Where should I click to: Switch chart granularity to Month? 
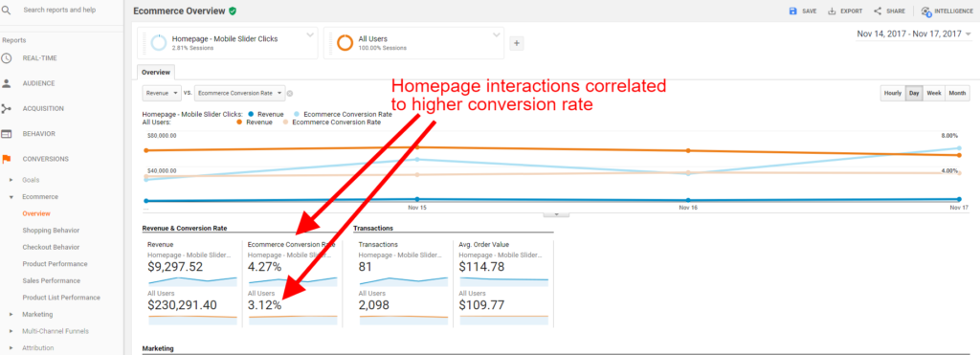coord(957,93)
